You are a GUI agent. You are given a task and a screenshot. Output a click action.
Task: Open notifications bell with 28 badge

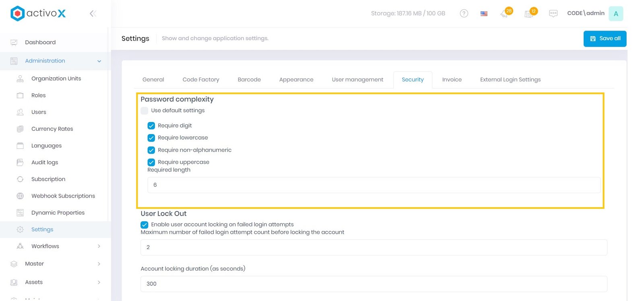click(x=505, y=13)
